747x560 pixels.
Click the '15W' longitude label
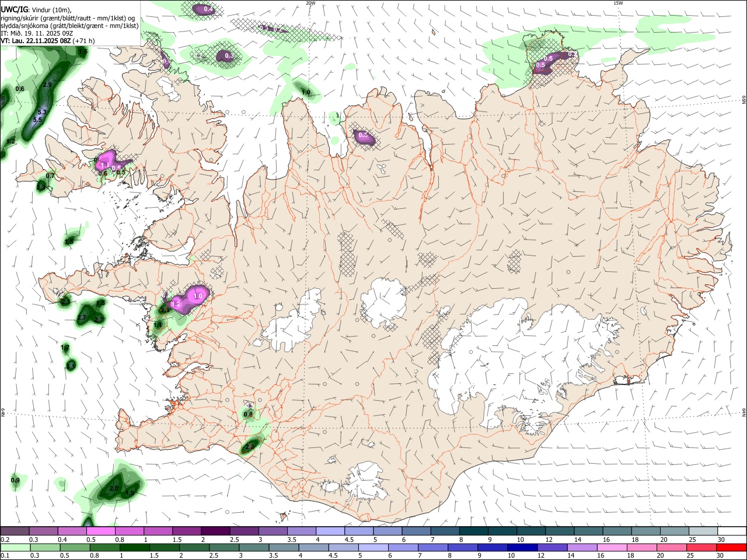pyautogui.click(x=618, y=3)
